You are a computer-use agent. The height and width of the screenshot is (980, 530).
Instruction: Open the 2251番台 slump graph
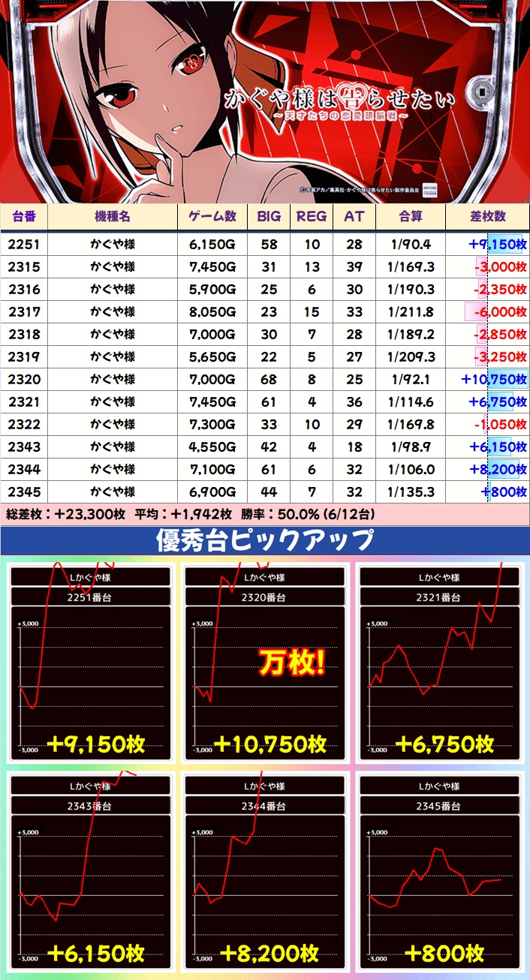click(91, 663)
